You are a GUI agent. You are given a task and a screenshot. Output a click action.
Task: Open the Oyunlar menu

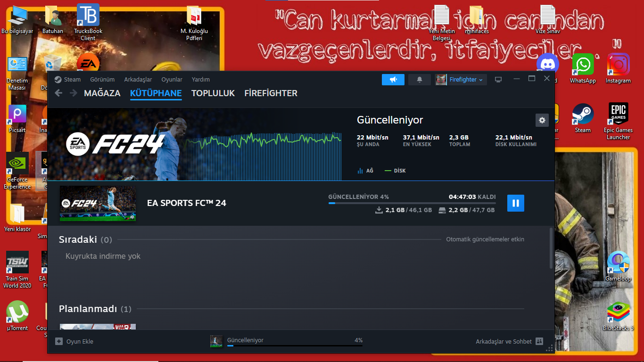(x=172, y=80)
